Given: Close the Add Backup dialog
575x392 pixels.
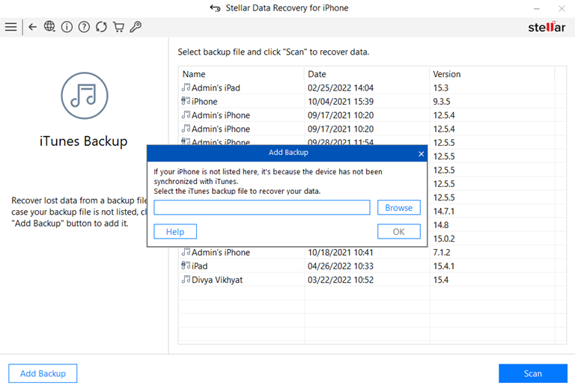Looking at the screenshot, I should click(421, 154).
